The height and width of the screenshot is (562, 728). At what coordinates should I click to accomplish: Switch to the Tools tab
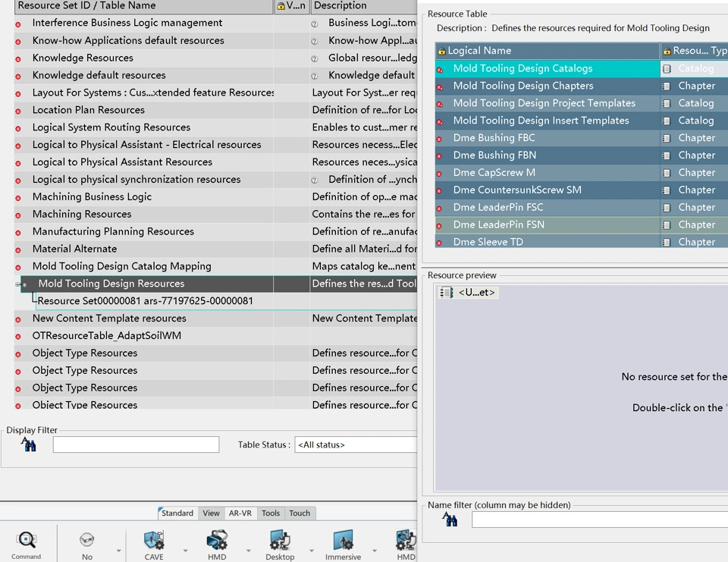click(271, 513)
